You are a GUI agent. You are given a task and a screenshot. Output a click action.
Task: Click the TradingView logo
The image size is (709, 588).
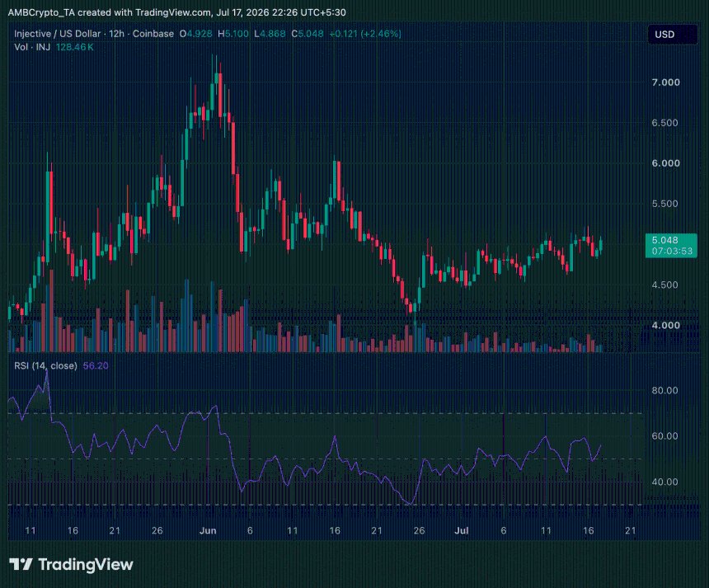click(72, 564)
